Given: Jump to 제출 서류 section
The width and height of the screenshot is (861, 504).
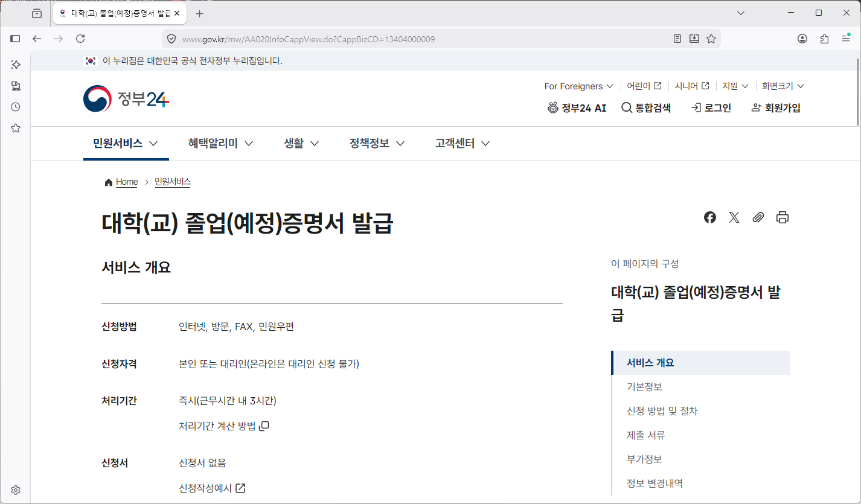Looking at the screenshot, I should coord(646,435).
